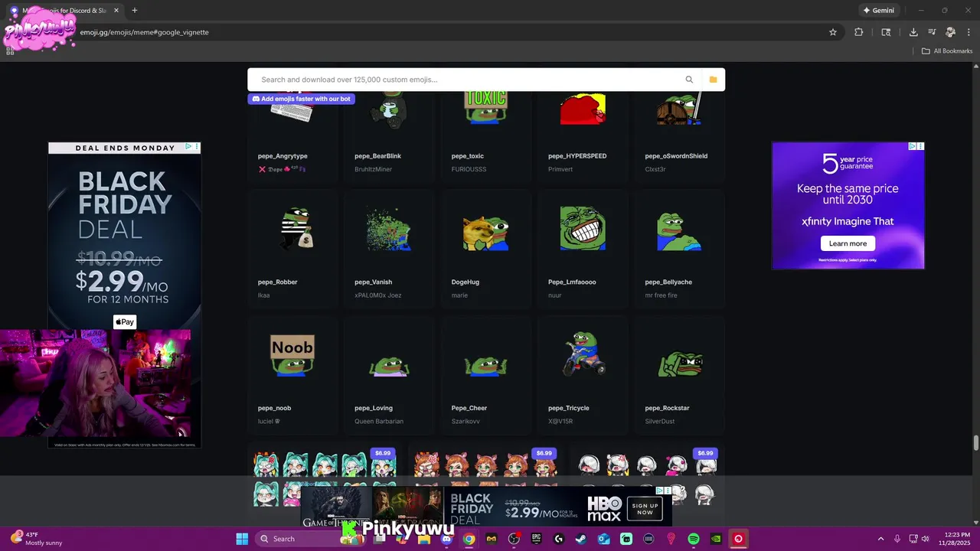This screenshot has width=980, height=551.
Task: Click author name FURIOUSSS
Action: pyautogui.click(x=469, y=169)
